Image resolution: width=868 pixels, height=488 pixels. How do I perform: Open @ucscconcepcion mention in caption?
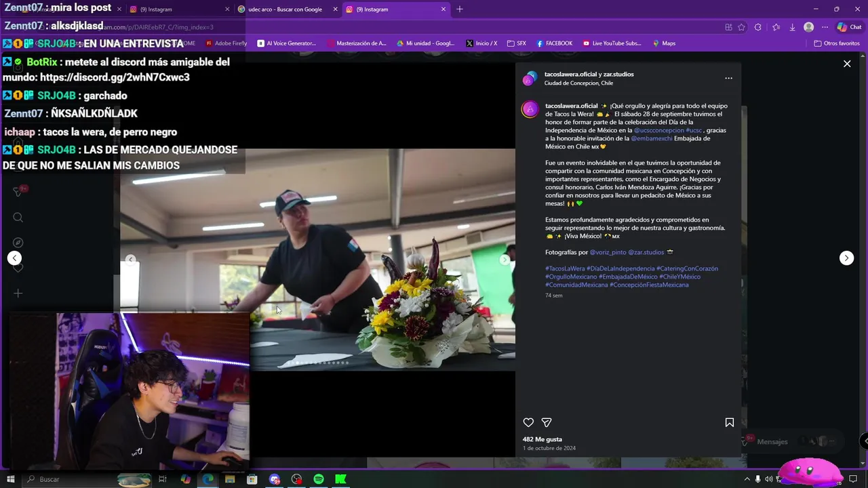pos(658,130)
